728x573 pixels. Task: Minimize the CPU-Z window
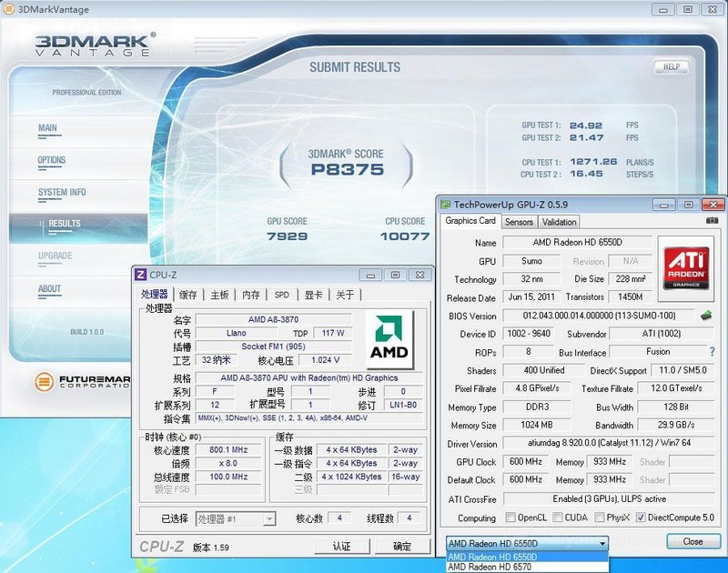coord(370,276)
